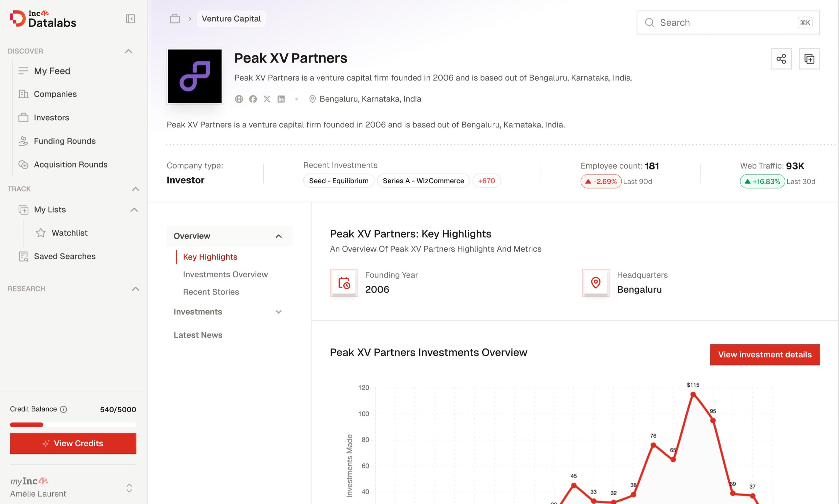
Task: Click the briefcase breadcrumb icon
Action: [175, 19]
